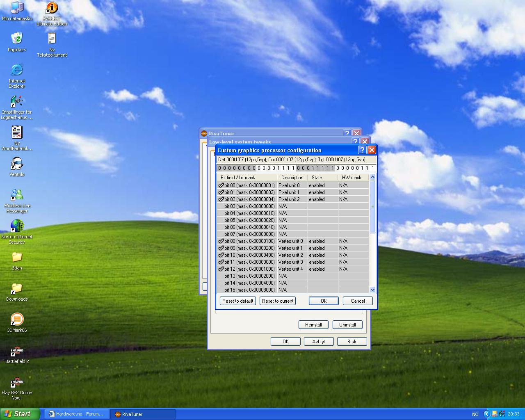Sort by Description column header
Viewport: 525px width, 420px height.
pos(292,178)
